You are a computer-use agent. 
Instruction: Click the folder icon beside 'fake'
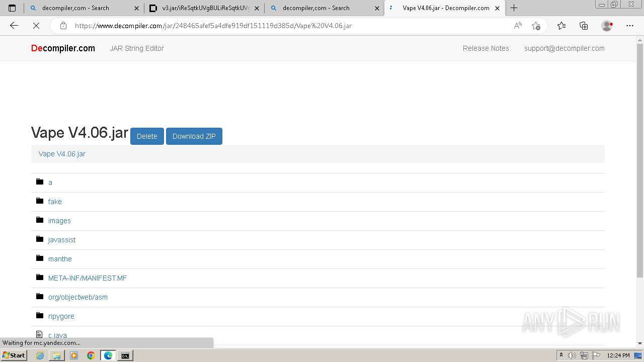(40, 201)
